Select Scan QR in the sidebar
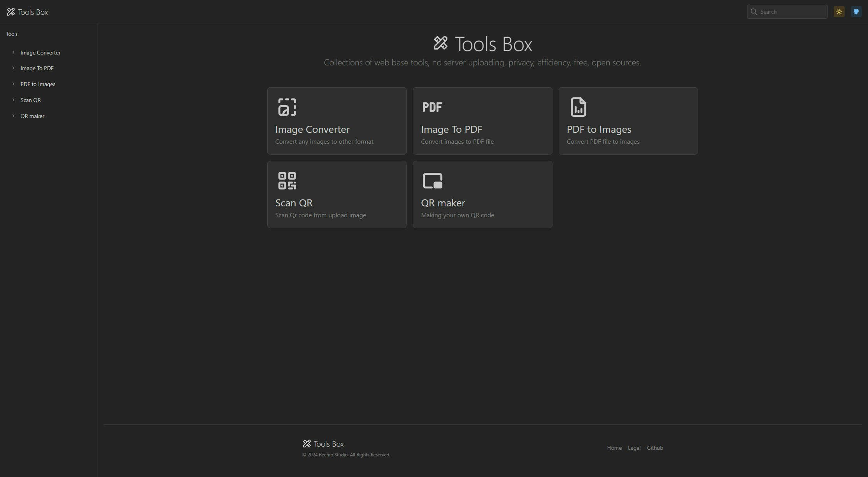The image size is (868, 477). 30,100
